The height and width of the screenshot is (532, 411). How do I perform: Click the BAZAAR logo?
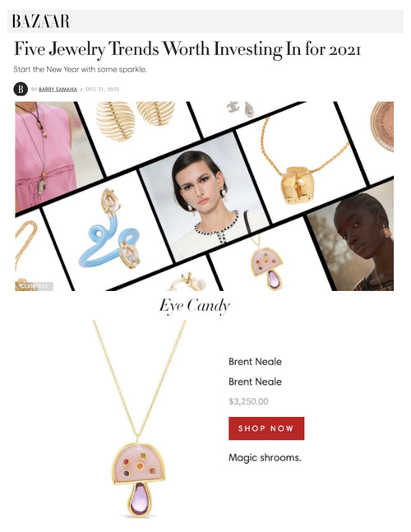click(41, 21)
